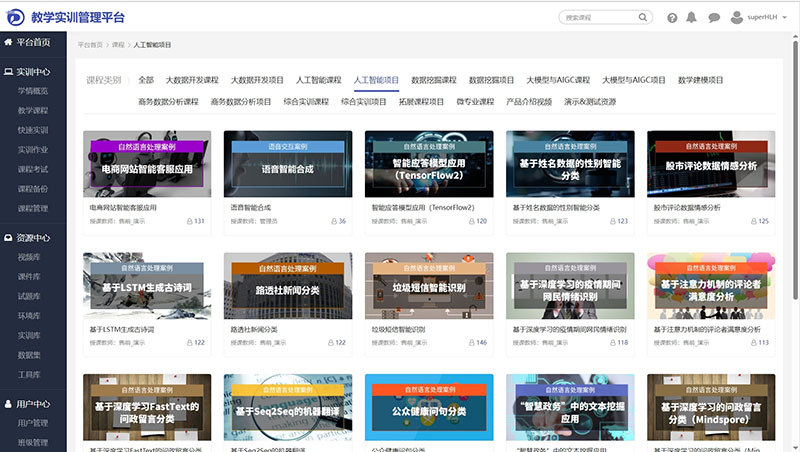The height and width of the screenshot is (452, 800).
Task: Open 数据集 in the sidebar
Action: [x=29, y=355]
